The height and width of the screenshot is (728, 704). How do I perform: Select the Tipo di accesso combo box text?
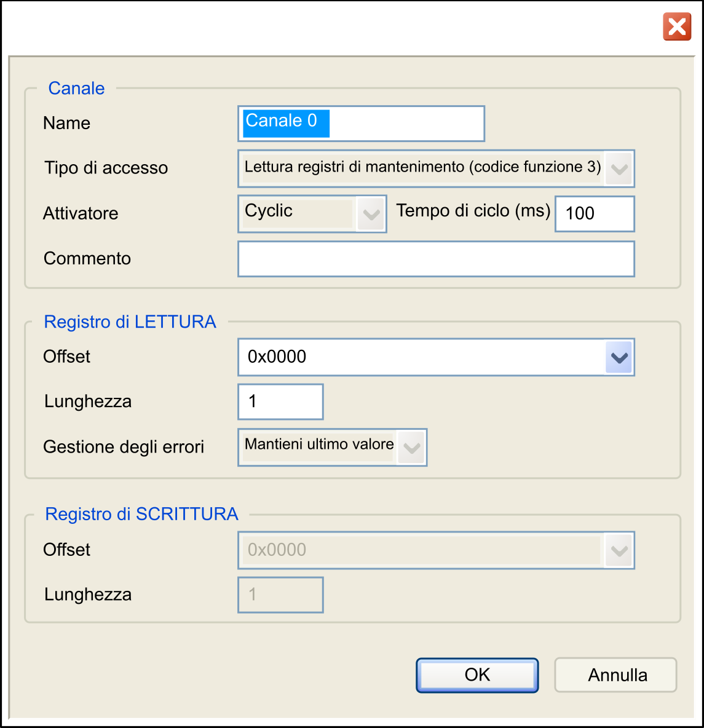[422, 167]
